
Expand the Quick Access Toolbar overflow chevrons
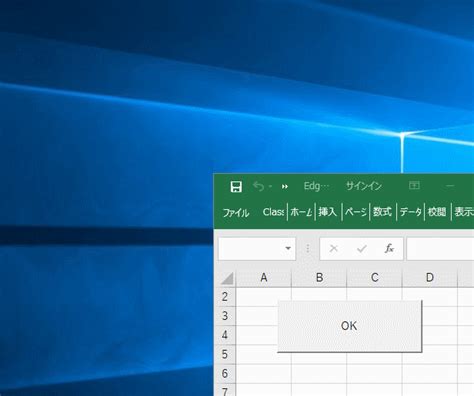284,187
